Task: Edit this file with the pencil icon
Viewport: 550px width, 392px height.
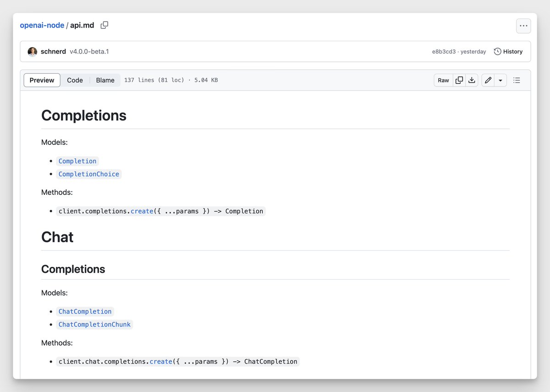Action: pos(488,80)
